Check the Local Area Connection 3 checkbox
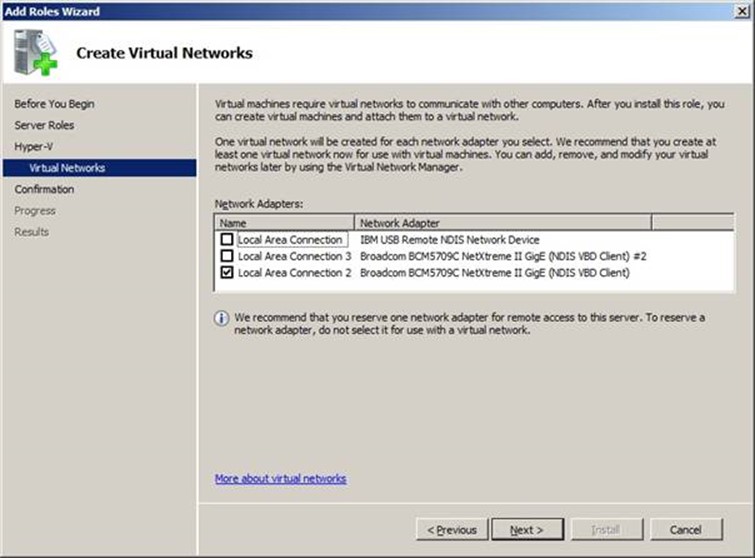 [227, 256]
